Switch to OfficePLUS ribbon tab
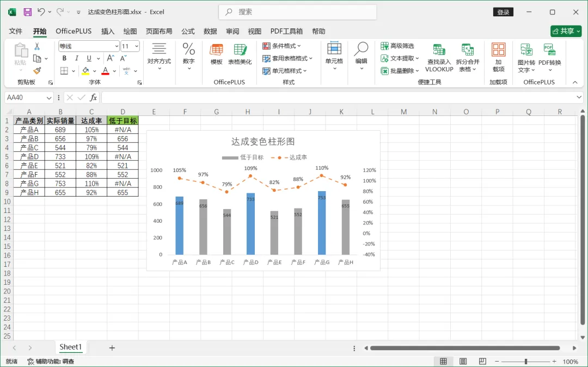Viewport: 588px width, 367px height. [x=73, y=31]
